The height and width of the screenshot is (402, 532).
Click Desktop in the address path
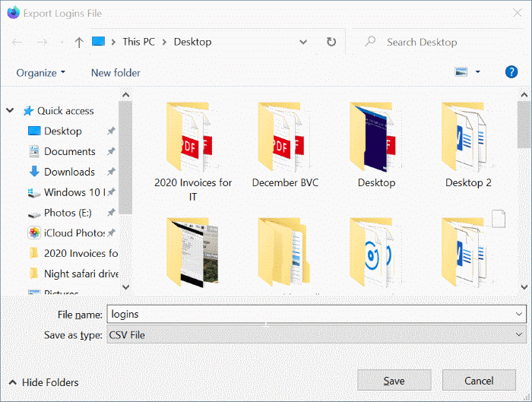pos(192,42)
